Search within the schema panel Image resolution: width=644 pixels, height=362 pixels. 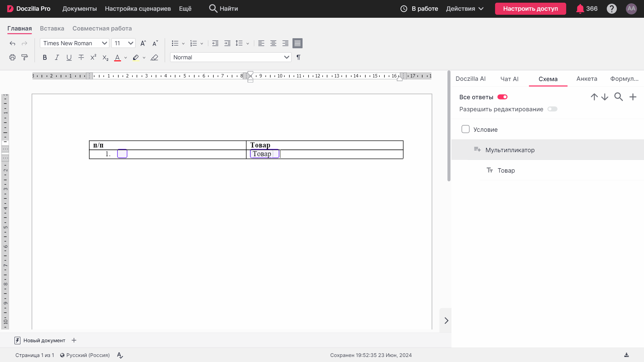coord(619,97)
